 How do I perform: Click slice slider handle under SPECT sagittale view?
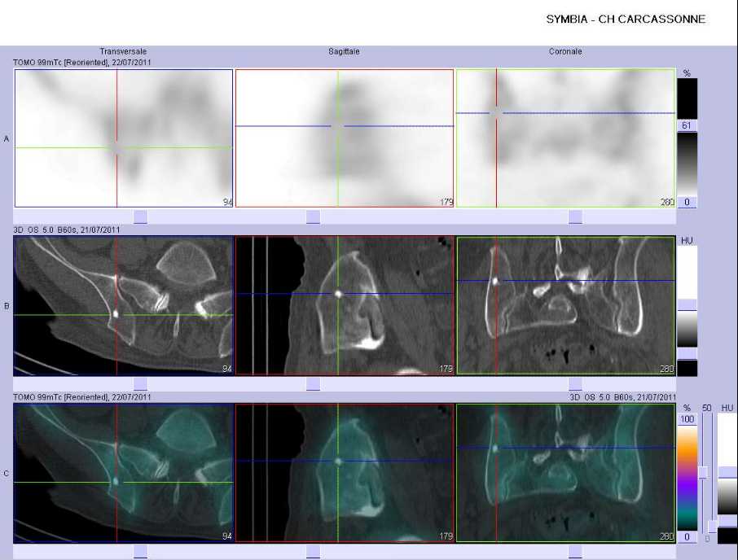click(x=313, y=217)
